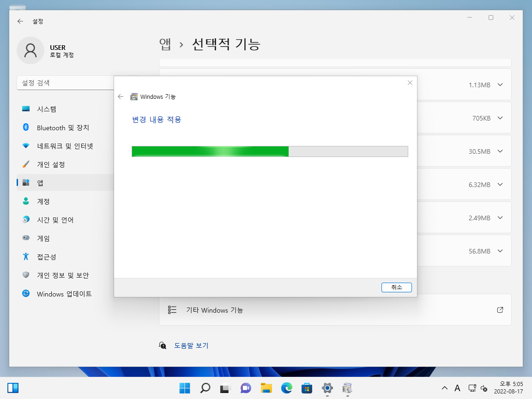Open volume tray icon
This screenshot has width=532, height=399.
tap(484, 388)
